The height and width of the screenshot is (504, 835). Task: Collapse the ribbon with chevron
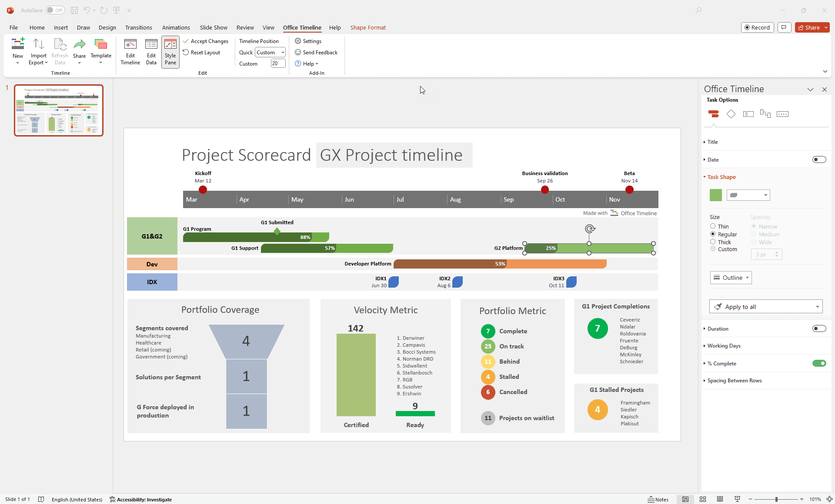pos(825,71)
